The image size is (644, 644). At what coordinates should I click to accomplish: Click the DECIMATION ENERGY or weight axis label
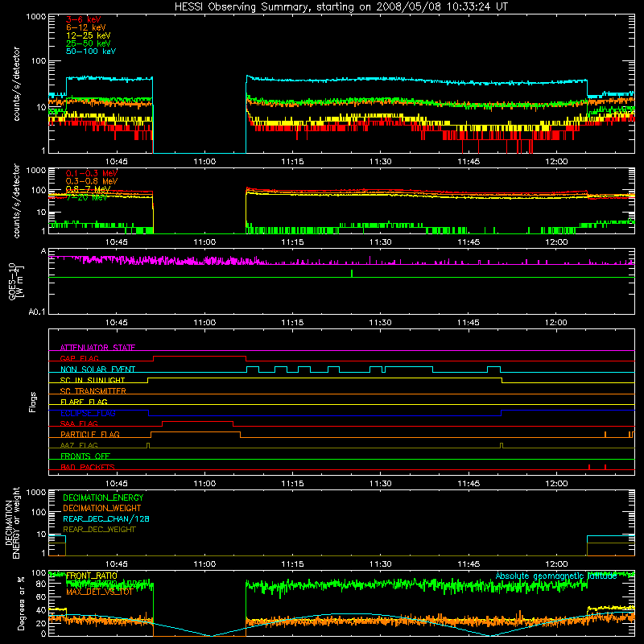[x=12, y=522]
